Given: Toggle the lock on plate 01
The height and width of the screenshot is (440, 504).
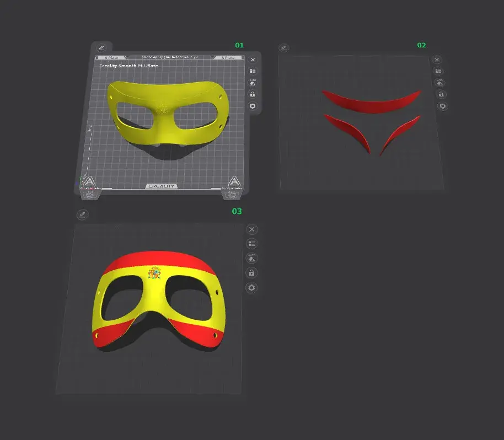Looking at the screenshot, I should 253,94.
